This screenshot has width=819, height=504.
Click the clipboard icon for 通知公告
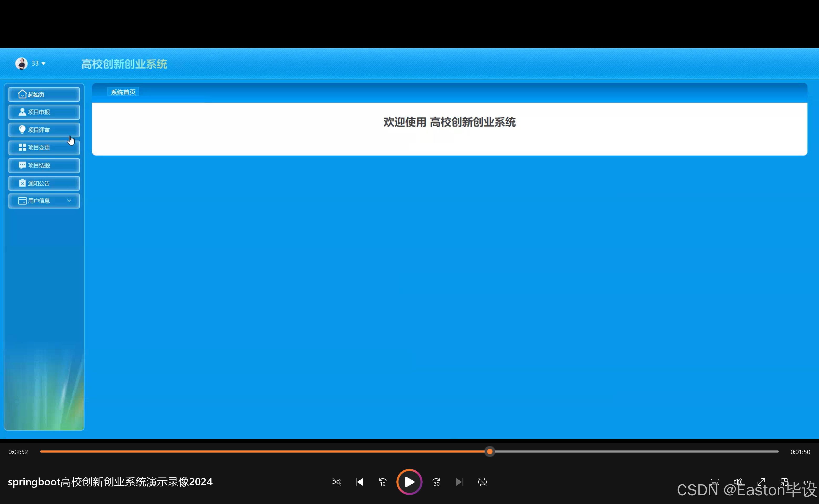(x=22, y=183)
